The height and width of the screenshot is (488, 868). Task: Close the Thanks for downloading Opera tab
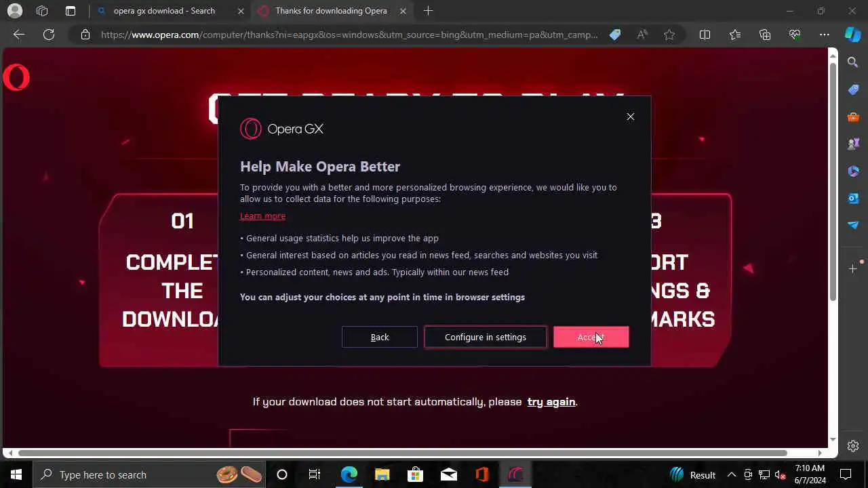coord(403,11)
